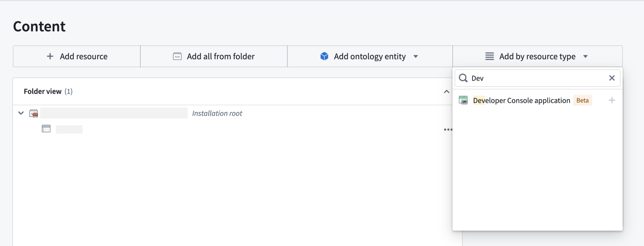644x246 pixels.
Task: Open the Add ontology entity dropdown arrow
Action: (416, 56)
